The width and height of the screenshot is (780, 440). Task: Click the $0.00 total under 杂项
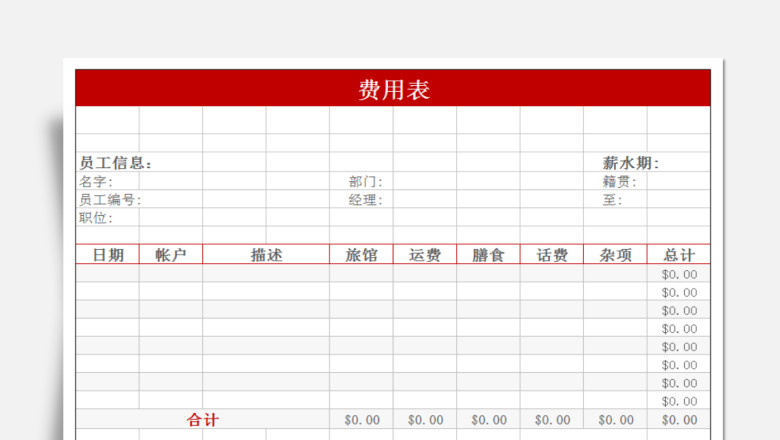[616, 420]
